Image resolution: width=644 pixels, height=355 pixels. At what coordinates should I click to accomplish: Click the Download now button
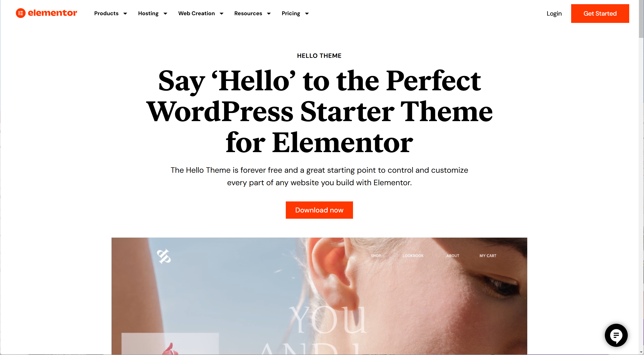click(319, 210)
